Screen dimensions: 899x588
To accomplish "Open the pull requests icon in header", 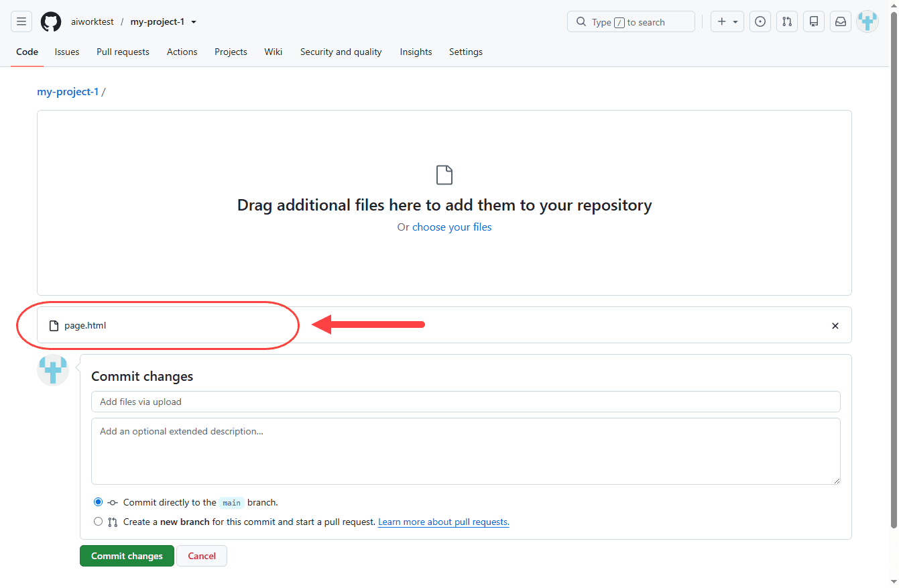I will coord(787,21).
